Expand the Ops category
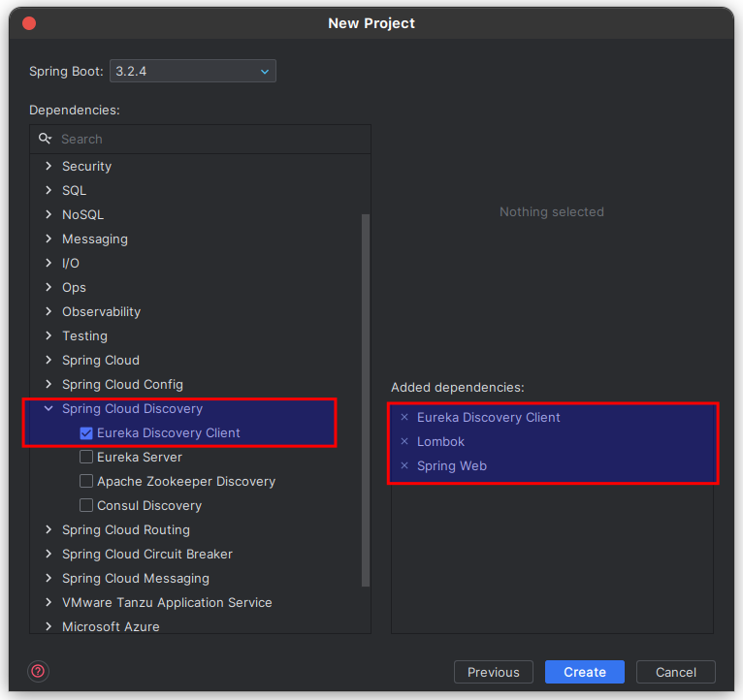Screen dimensions: 743x700 click(x=48, y=287)
